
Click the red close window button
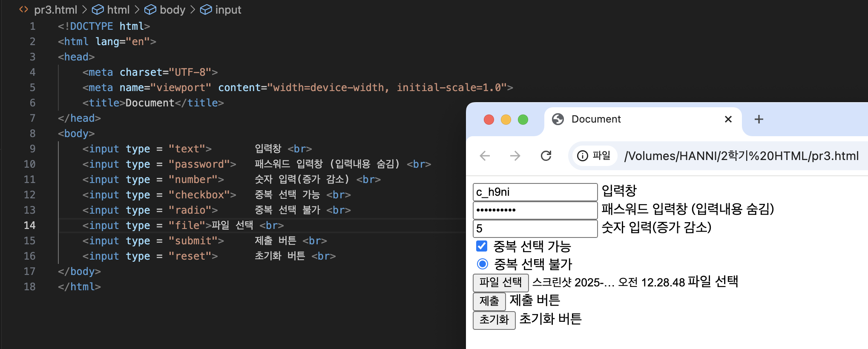(x=489, y=120)
